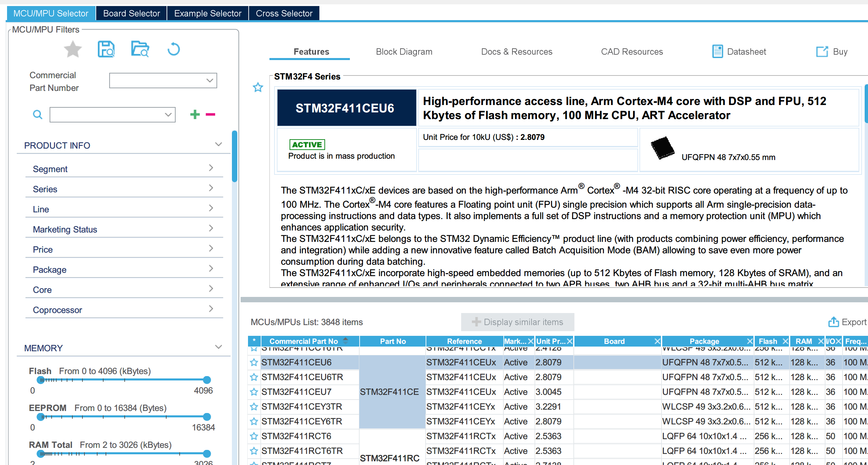Screen dimensions: 868x465
Task: Toggle favorite star for STM32F411CEU7 row
Action: click(254, 392)
